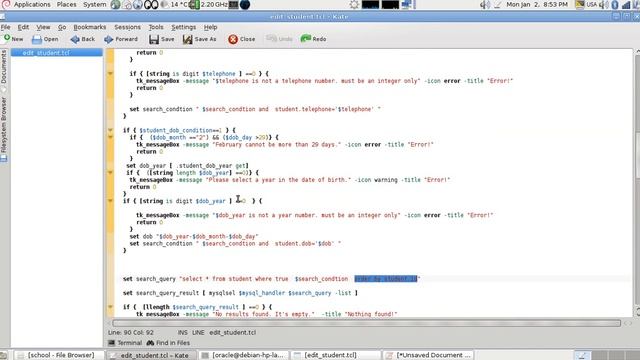640x360 pixels.
Task: Open the File menu
Action: point(6,27)
